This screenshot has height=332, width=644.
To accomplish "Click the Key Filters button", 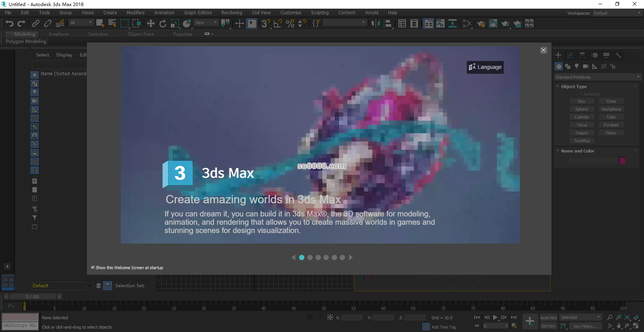I will click(585, 326).
